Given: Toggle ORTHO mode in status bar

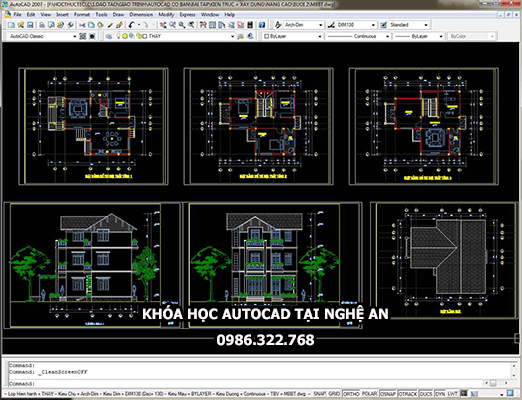Looking at the screenshot, I should (x=351, y=394).
